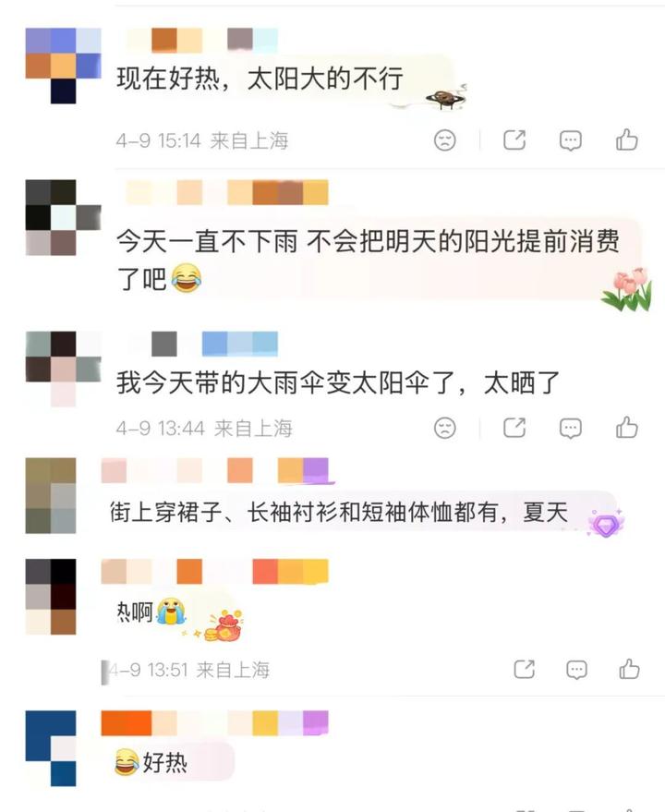Reply to the umbrella comment at 13:44
The width and height of the screenshot is (665, 812).
point(570,429)
